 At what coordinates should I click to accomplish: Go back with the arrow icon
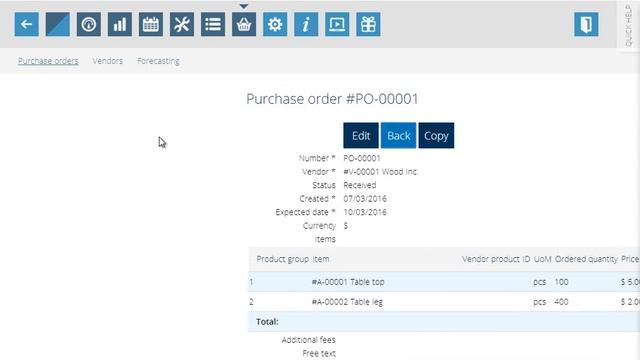pos(27,24)
